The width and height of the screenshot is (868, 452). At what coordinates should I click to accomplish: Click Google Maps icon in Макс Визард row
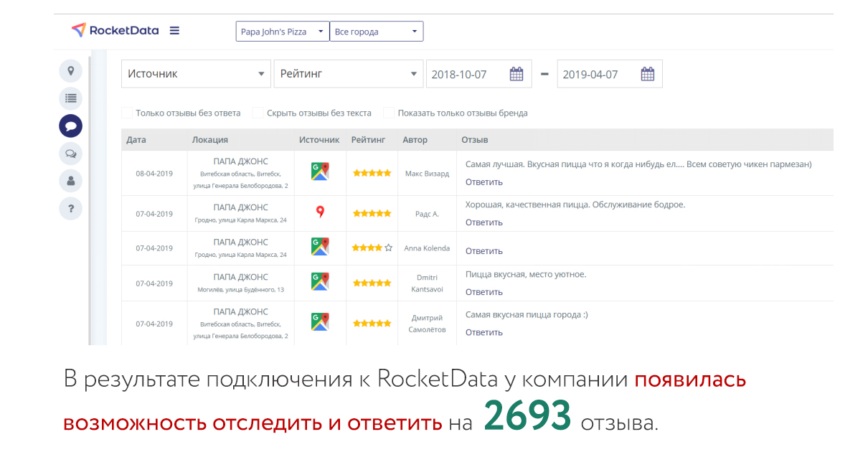320,171
